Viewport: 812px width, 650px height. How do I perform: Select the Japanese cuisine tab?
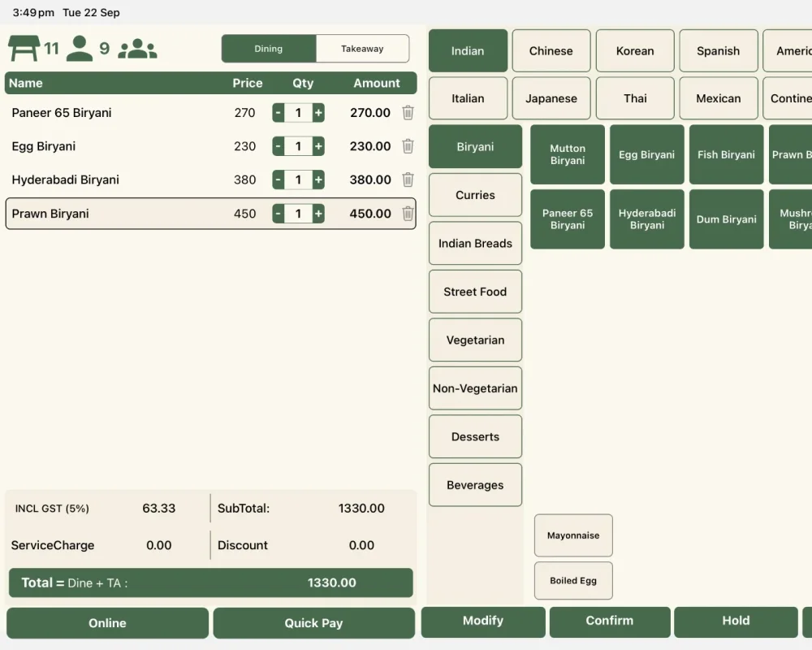(551, 98)
